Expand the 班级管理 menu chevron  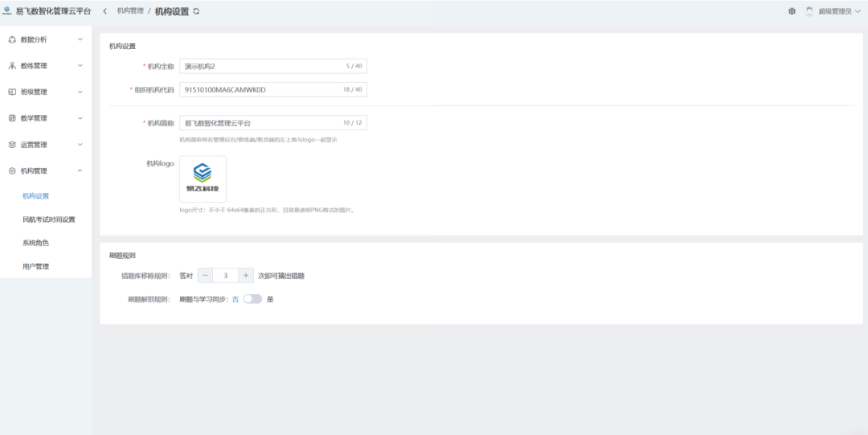coord(80,92)
